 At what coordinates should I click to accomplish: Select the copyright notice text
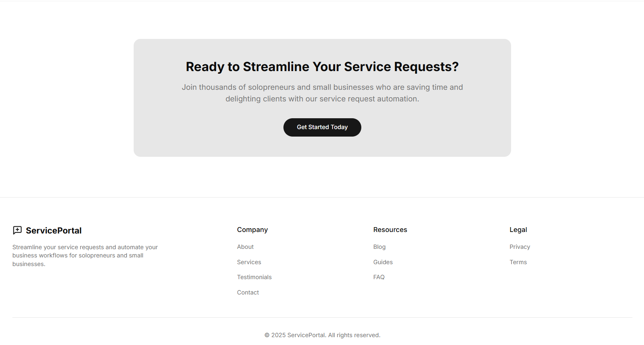pos(322,335)
